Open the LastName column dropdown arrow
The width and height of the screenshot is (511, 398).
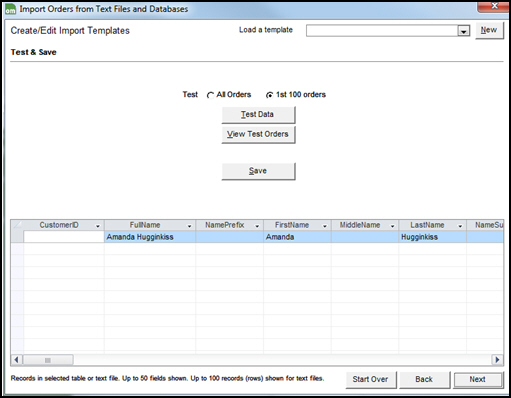(460, 226)
